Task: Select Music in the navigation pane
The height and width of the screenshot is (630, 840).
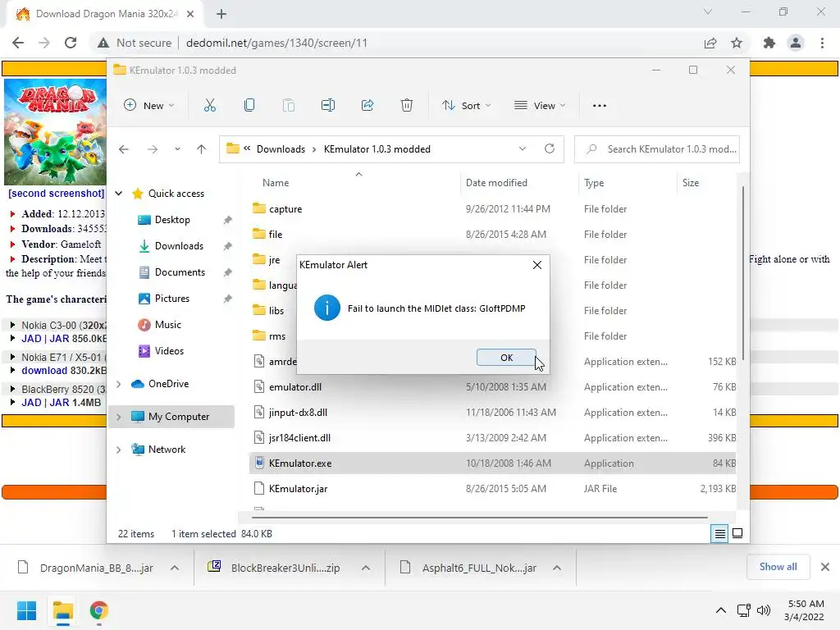Action: coord(167,325)
